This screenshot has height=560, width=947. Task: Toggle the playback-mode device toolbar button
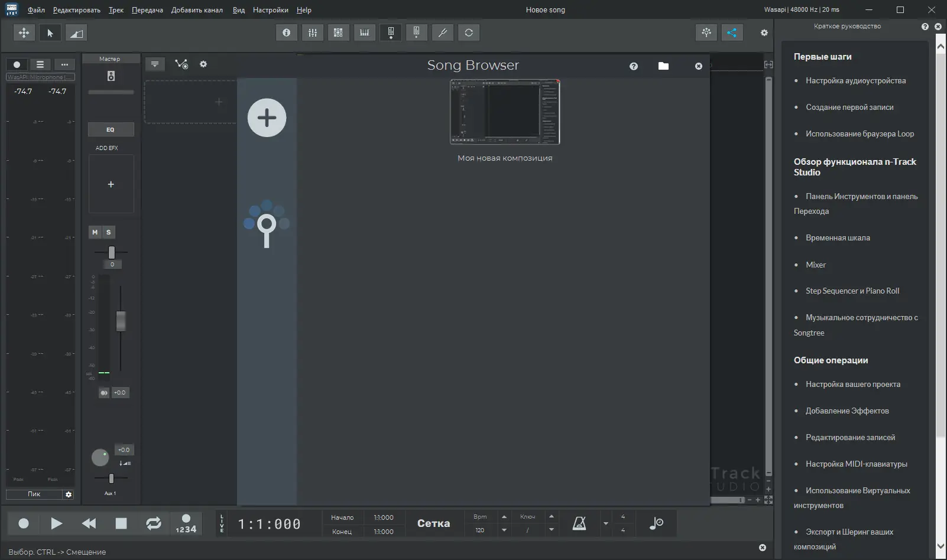(x=417, y=33)
